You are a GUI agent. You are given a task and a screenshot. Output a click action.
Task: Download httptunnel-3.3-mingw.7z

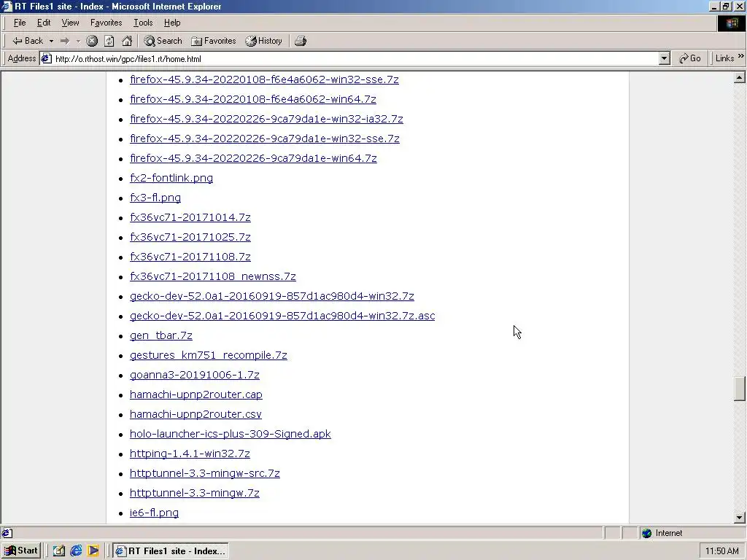(195, 494)
